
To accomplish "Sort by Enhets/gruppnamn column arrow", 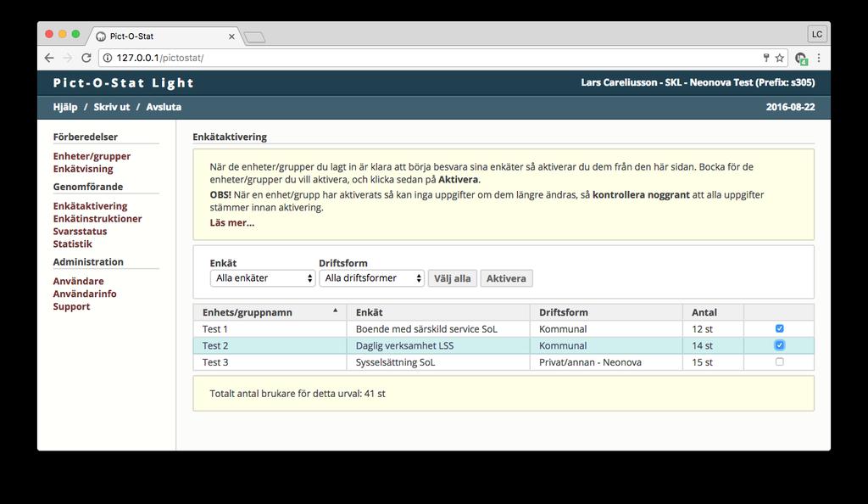I will click(x=335, y=311).
